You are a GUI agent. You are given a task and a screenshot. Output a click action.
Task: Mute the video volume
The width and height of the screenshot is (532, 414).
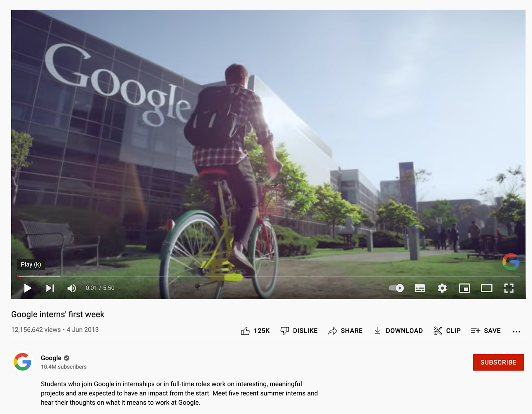tap(71, 288)
